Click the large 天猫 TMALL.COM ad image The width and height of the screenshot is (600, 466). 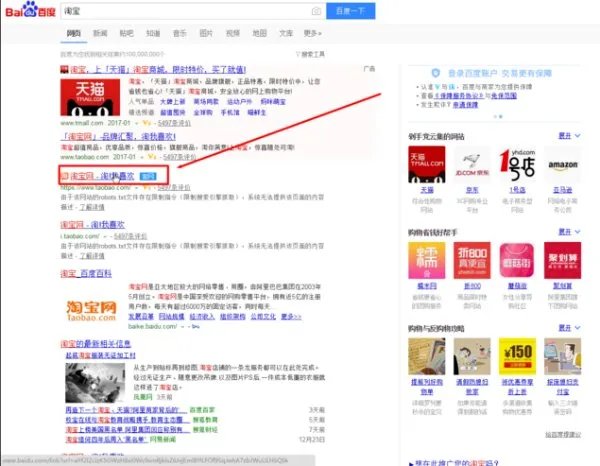(x=90, y=97)
